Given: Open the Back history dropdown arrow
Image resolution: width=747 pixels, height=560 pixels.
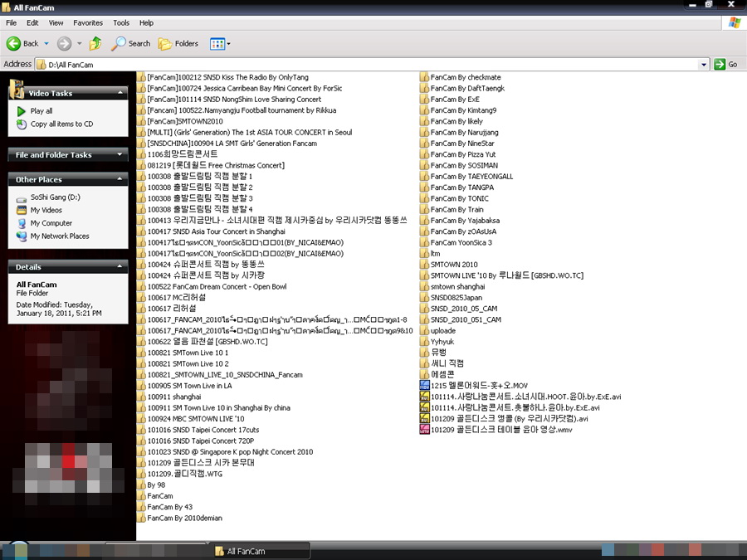Looking at the screenshot, I should (46, 44).
